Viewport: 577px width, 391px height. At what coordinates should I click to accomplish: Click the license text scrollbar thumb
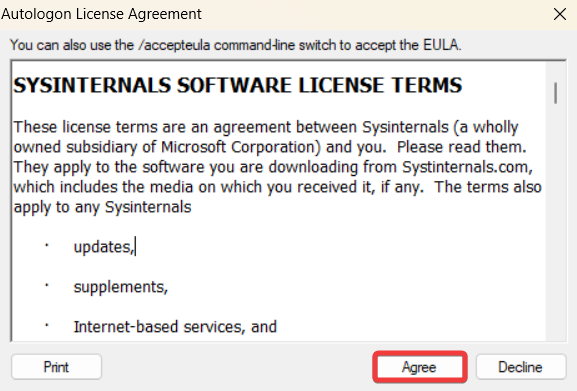[555, 93]
